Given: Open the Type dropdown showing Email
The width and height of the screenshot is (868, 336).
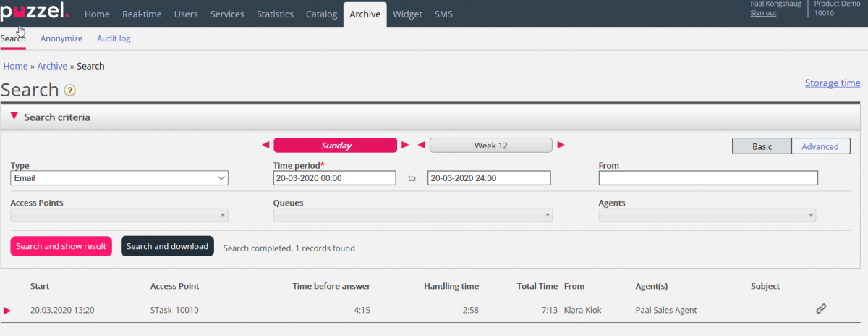Looking at the screenshot, I should pyautogui.click(x=119, y=178).
